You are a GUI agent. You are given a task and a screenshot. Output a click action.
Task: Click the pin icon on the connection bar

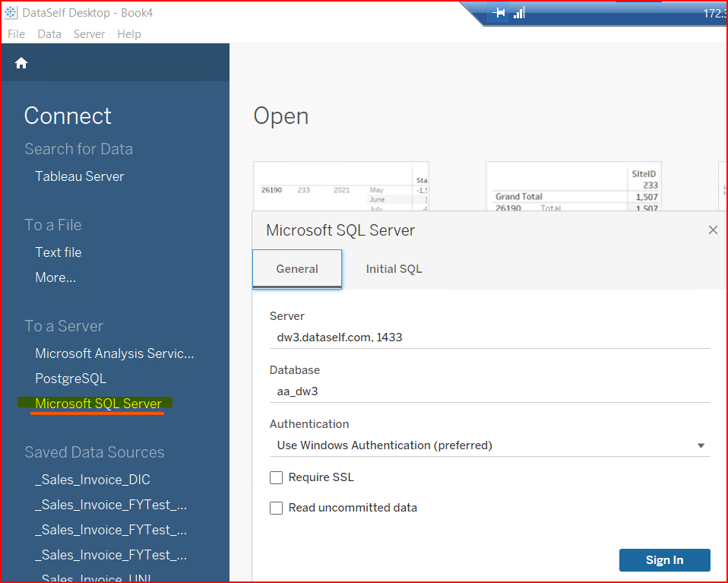[x=499, y=13]
